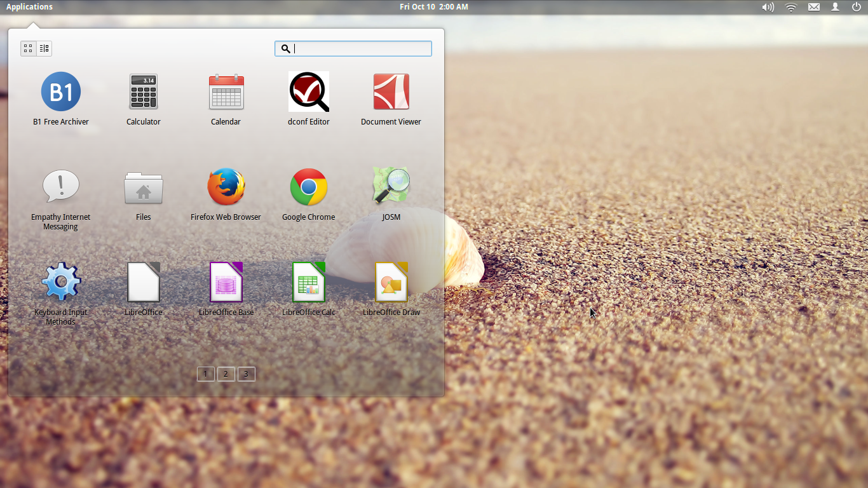This screenshot has width=868, height=488.
Task: Open the Calendar application
Action: click(x=226, y=91)
